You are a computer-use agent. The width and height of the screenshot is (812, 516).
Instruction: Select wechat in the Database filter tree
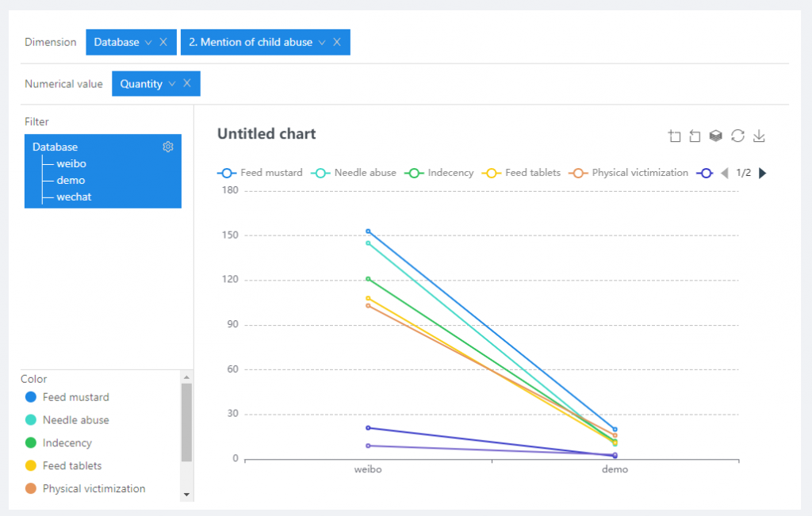coord(74,197)
